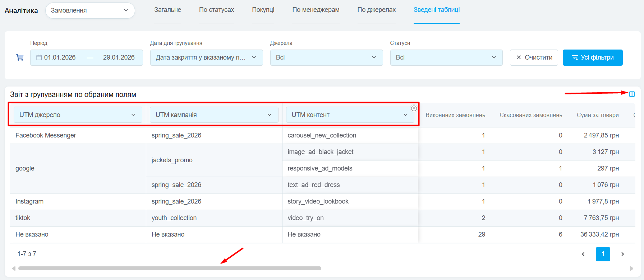Go to the next page arrow
The height and width of the screenshot is (280, 644).
(622, 254)
